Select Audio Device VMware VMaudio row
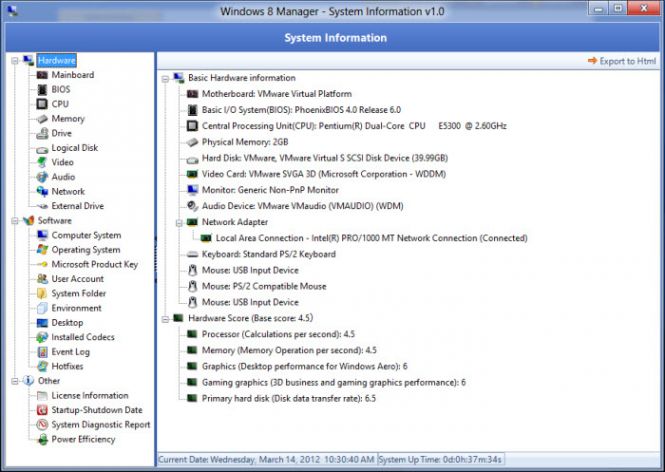The width and height of the screenshot is (665, 472). [x=302, y=206]
